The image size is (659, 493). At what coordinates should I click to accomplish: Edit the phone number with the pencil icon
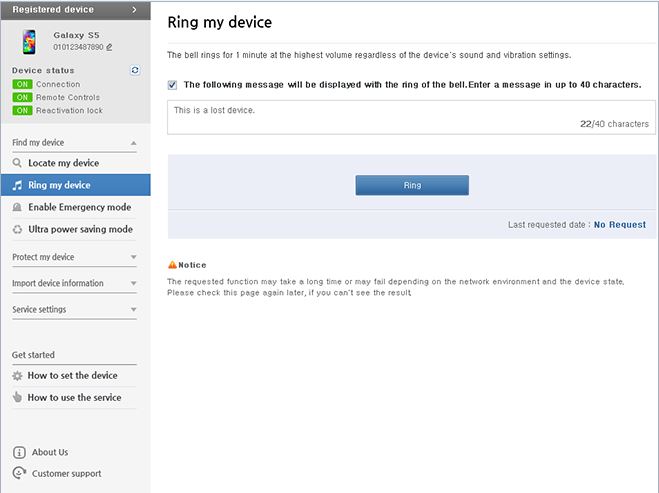[109, 47]
